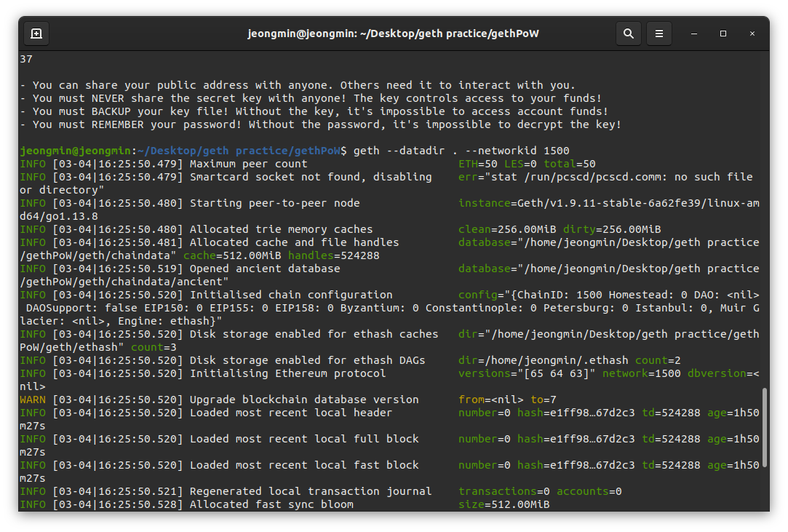
Task: Open a new terminal tab
Action: (36, 33)
